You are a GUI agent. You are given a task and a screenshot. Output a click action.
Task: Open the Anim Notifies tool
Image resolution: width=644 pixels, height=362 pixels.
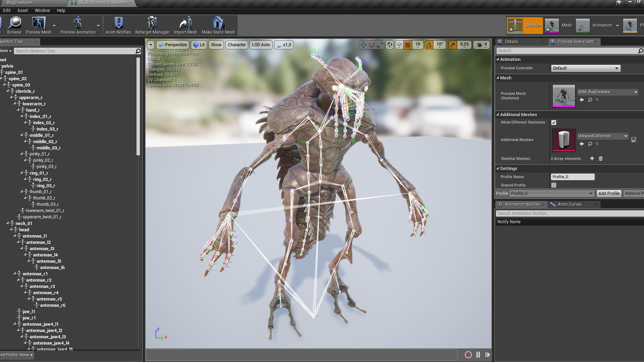coord(118,25)
